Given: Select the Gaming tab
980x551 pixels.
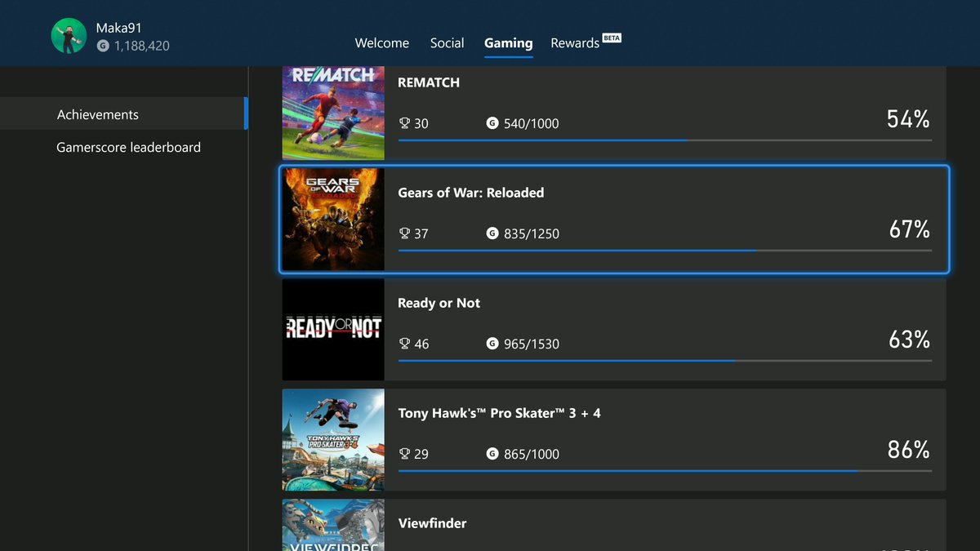Looking at the screenshot, I should pyautogui.click(x=508, y=43).
